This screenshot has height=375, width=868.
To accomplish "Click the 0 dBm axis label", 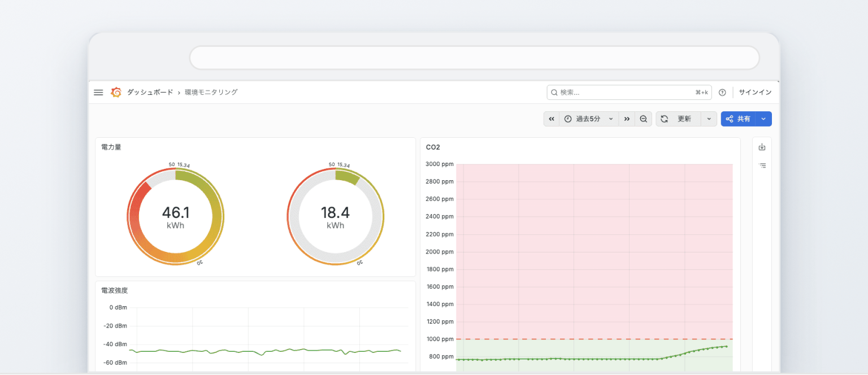I will click(119, 307).
